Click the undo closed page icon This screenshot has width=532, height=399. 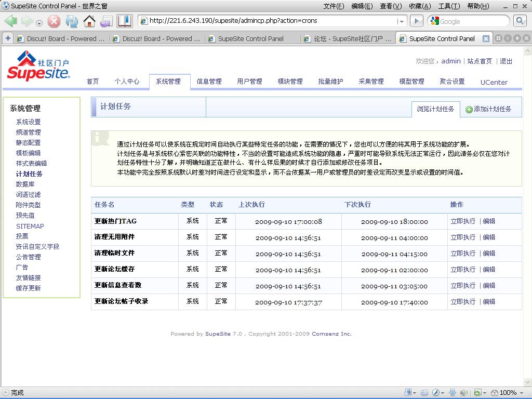click(x=107, y=21)
